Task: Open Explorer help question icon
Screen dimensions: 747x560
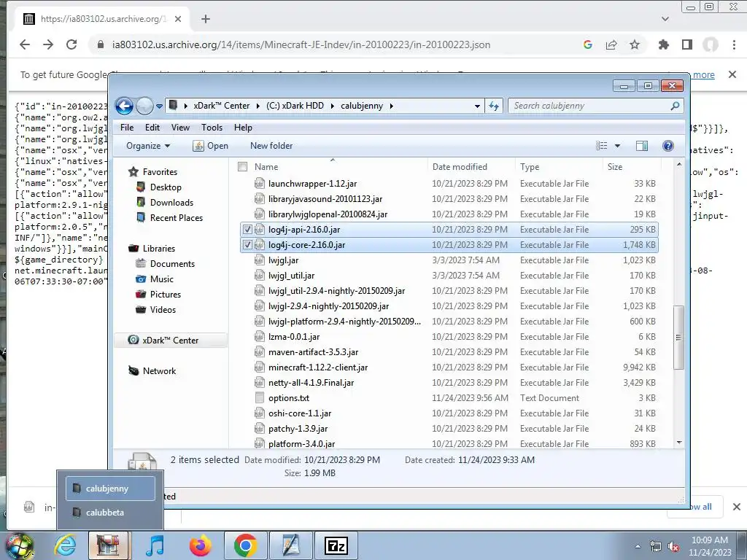Action: tap(668, 146)
